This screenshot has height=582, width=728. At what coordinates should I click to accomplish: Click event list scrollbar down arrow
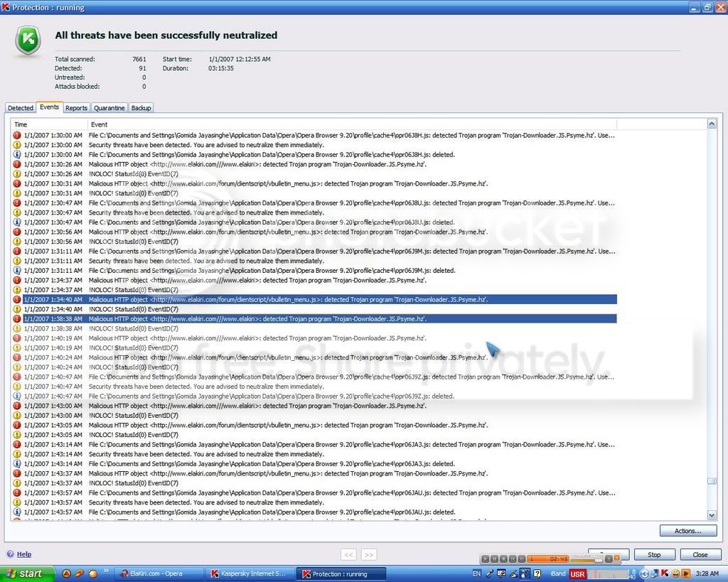(x=712, y=514)
